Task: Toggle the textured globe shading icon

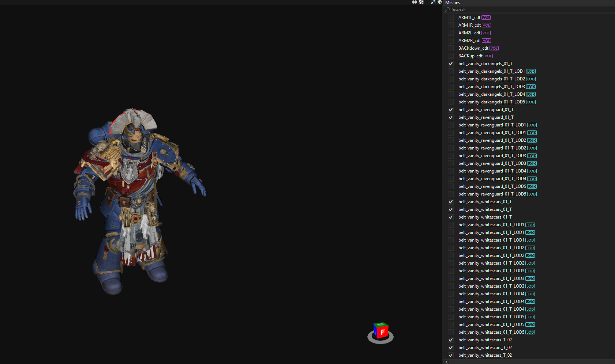Action: click(x=421, y=2)
